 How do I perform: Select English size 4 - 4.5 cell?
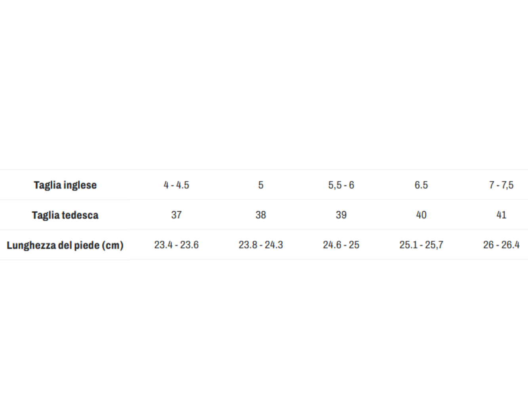[176, 185]
